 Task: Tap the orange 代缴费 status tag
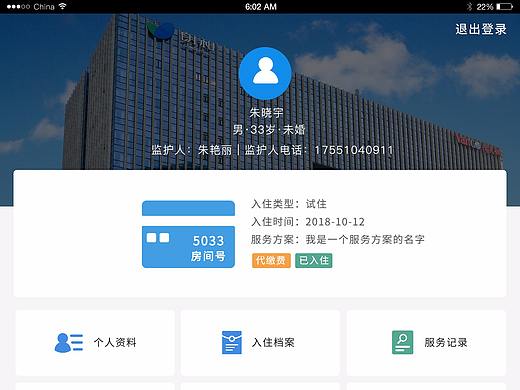(271, 260)
